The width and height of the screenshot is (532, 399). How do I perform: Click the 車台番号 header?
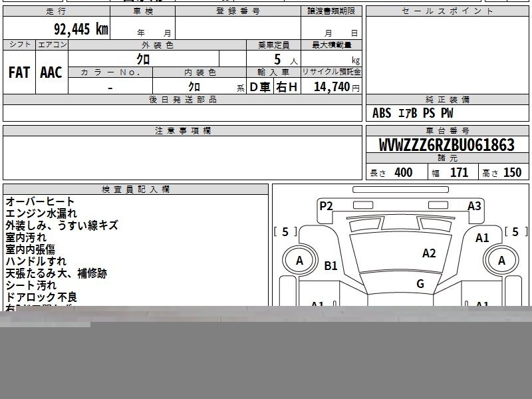click(x=447, y=130)
